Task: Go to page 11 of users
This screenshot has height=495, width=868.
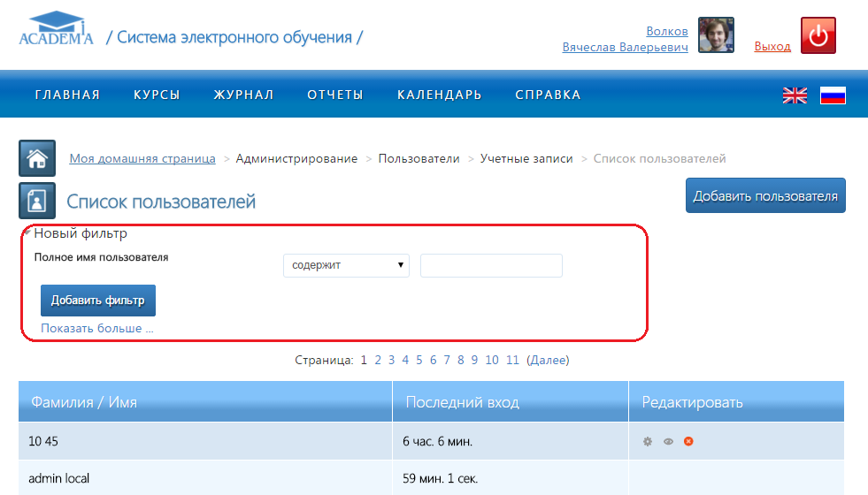Action: pyautogui.click(x=512, y=360)
